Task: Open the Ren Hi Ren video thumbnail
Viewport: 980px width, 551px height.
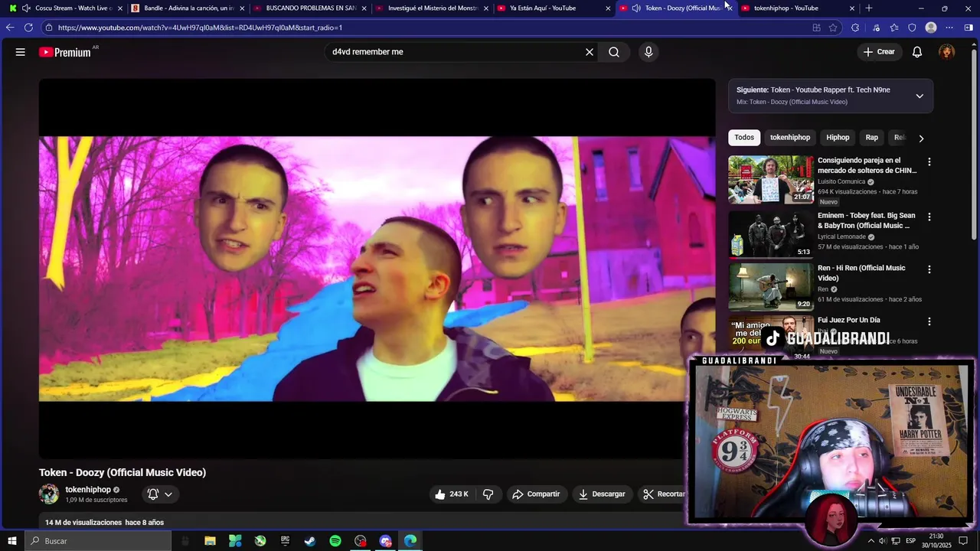Action: 771,288
